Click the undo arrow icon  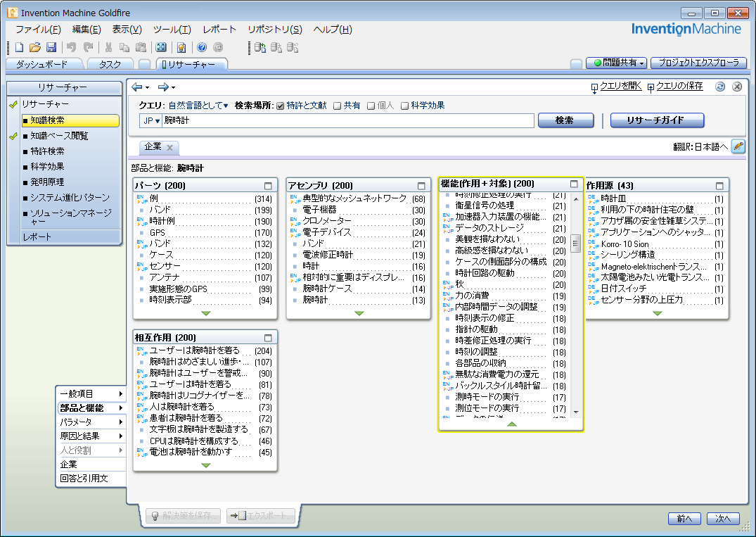point(71,47)
